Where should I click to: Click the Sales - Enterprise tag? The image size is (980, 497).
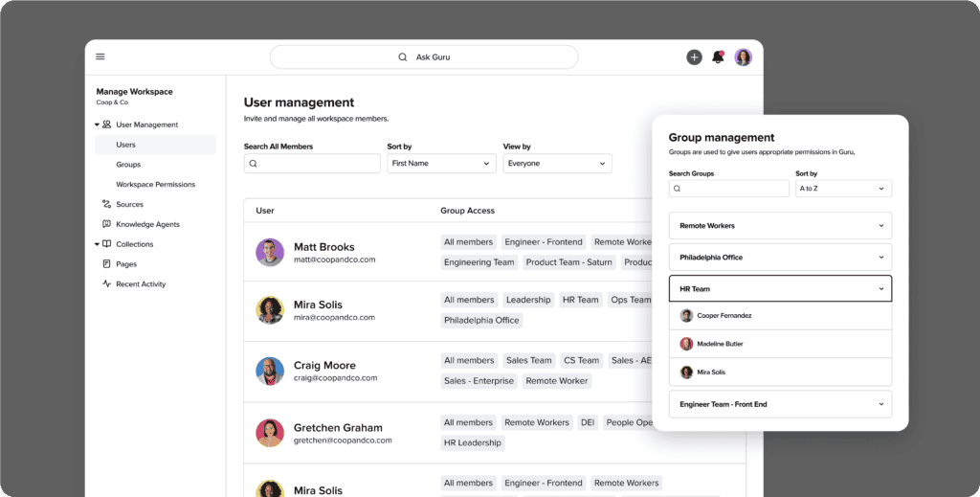pos(479,381)
